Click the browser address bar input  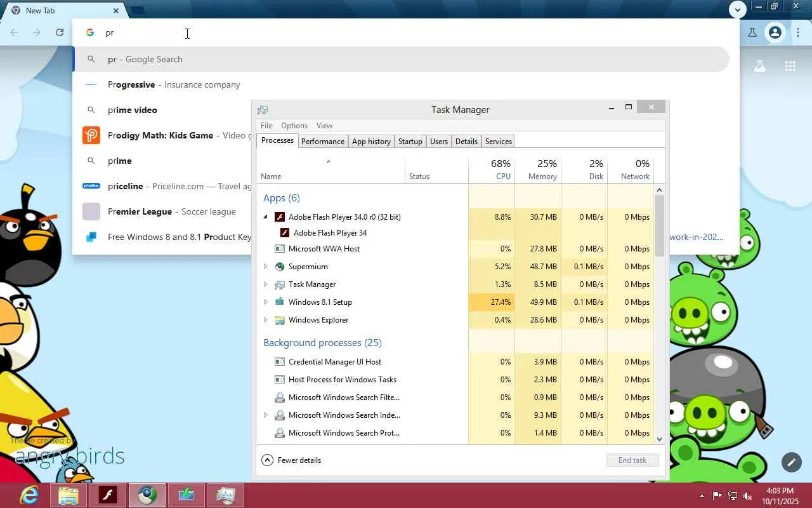[x=406, y=32]
